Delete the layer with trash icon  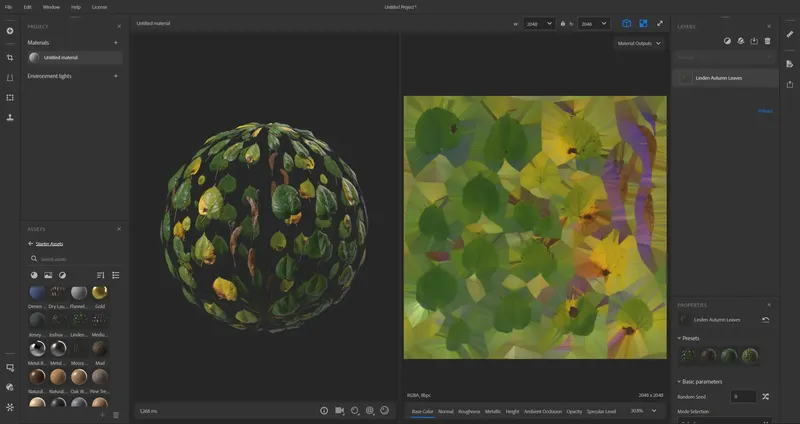click(x=767, y=41)
